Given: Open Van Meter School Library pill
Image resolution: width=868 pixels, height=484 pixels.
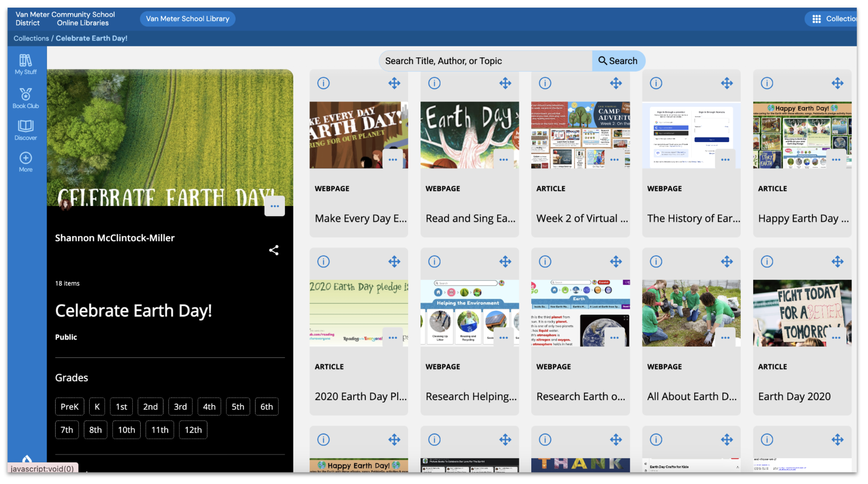Looking at the screenshot, I should pyautogui.click(x=187, y=19).
